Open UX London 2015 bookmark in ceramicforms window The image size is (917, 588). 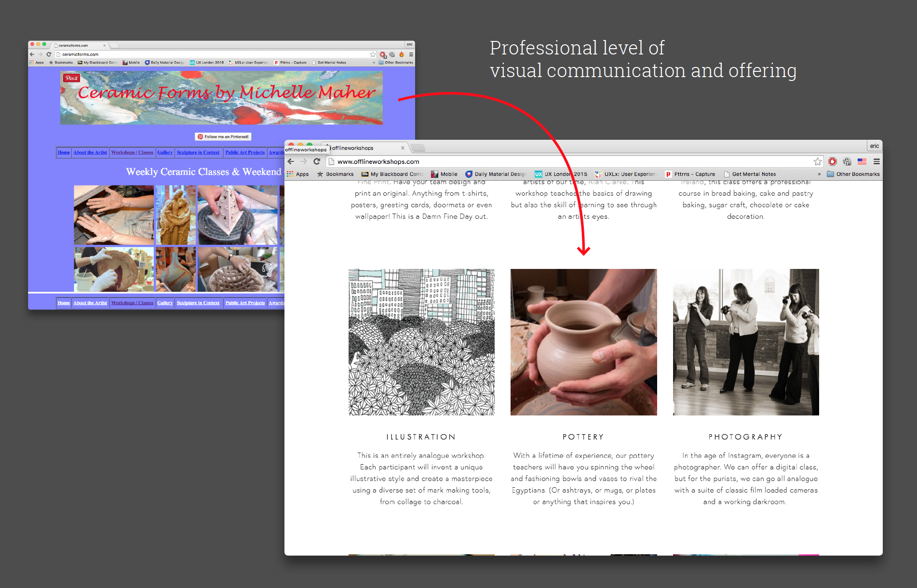[x=207, y=62]
